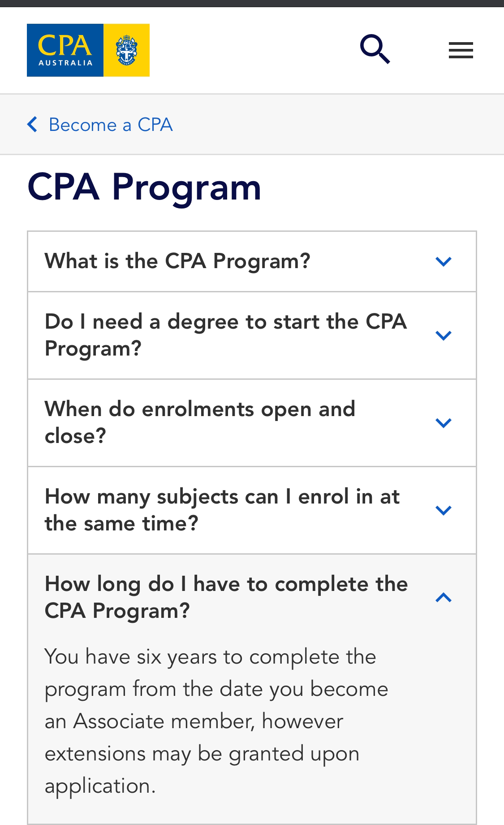Open the search magnifier icon
Screen dimensions: 504x825
[x=375, y=50]
